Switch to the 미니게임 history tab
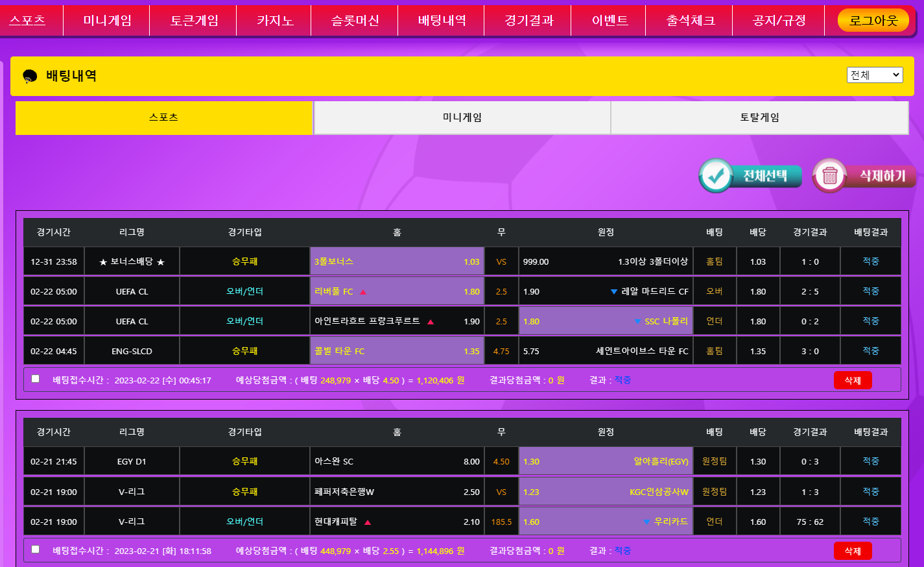 462,117
